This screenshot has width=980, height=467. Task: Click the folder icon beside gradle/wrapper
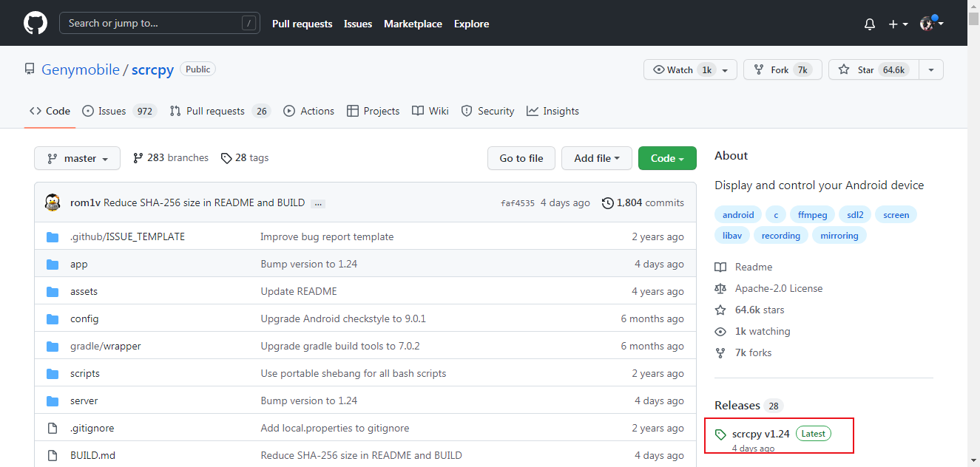coord(53,346)
